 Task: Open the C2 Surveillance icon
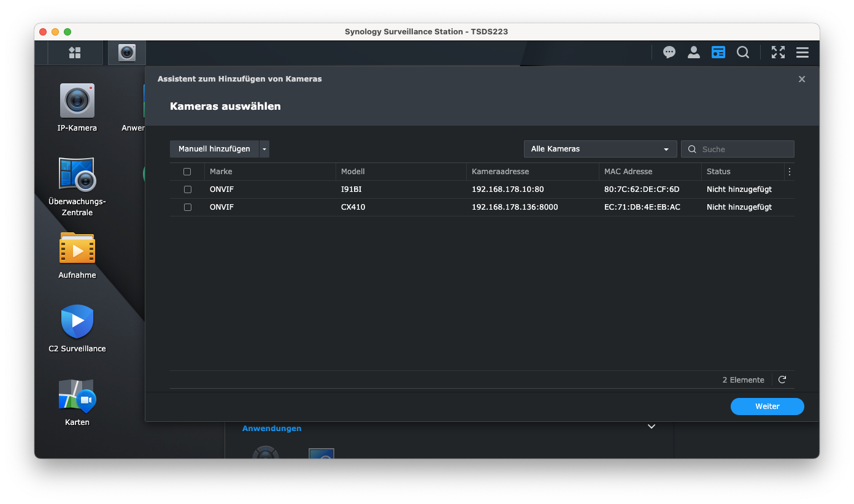click(x=77, y=322)
